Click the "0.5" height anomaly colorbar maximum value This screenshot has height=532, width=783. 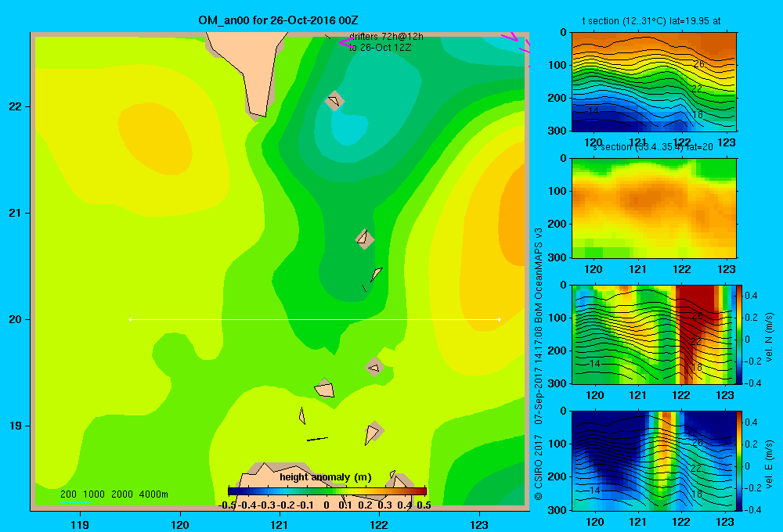point(424,505)
